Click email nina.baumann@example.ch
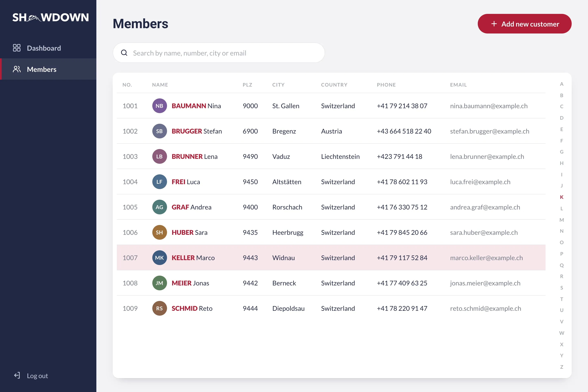588x392 pixels. click(489, 106)
